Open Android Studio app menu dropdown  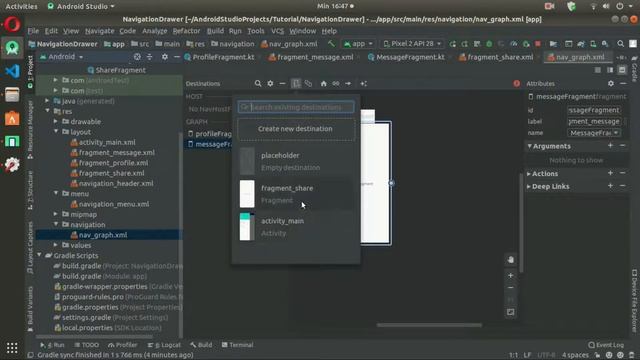(x=81, y=6)
